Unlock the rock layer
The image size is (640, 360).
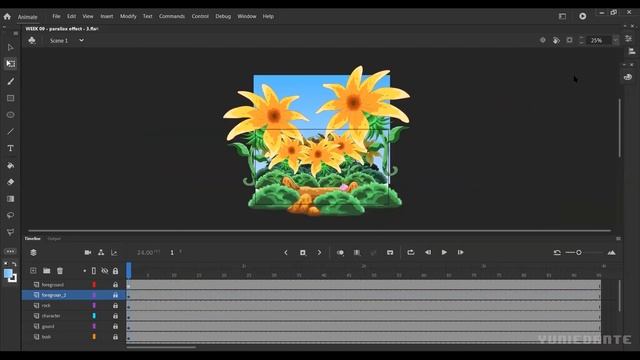coord(116,305)
